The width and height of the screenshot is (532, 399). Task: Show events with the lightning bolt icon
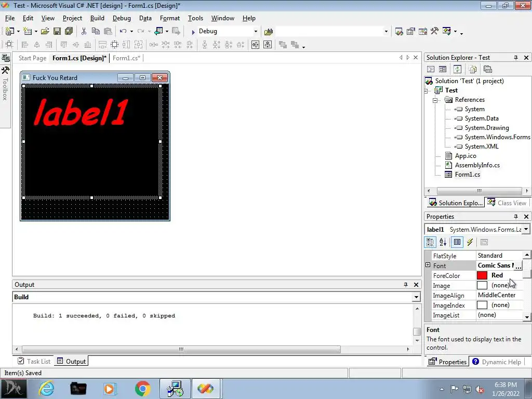(x=470, y=242)
